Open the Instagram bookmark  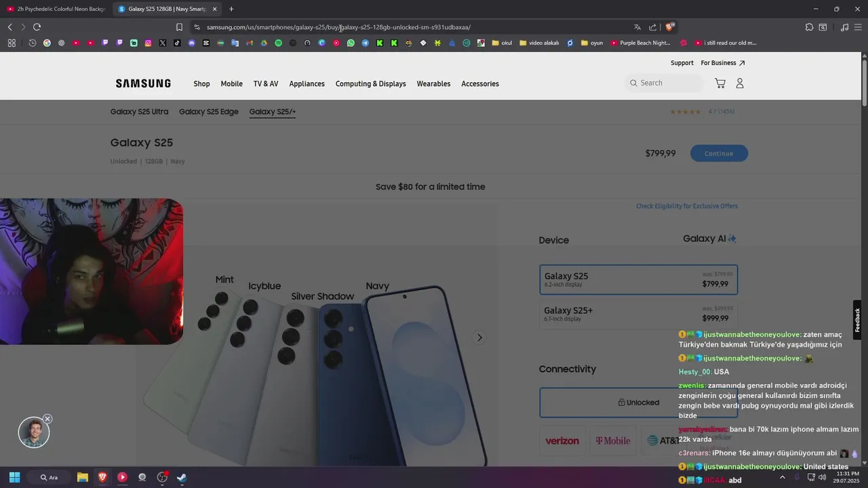tap(148, 43)
